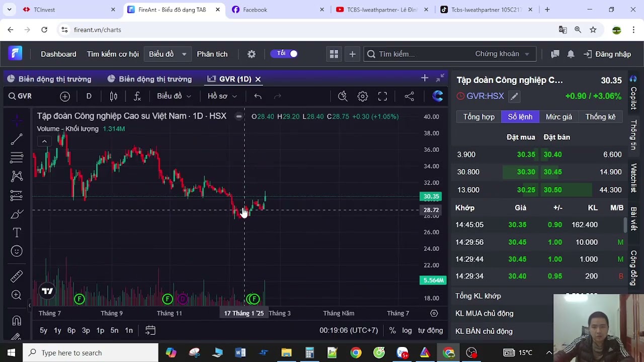644x362 pixels.
Task: Open chart settings gear
Action: coord(363,96)
